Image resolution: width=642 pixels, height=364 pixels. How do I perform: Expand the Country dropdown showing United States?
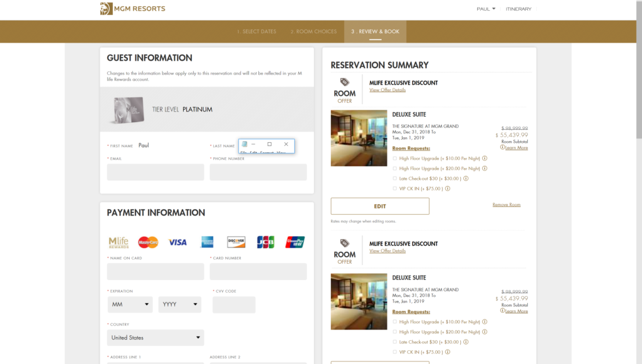(x=155, y=338)
